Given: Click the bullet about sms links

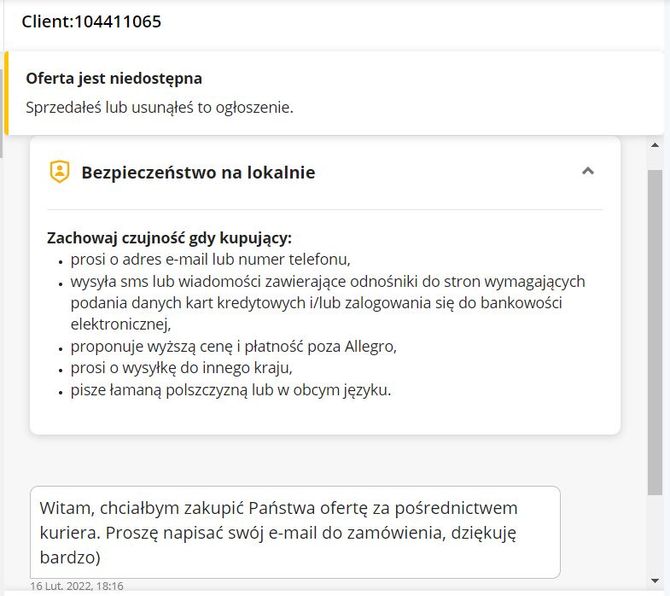Looking at the screenshot, I should pyautogui.click(x=327, y=303).
